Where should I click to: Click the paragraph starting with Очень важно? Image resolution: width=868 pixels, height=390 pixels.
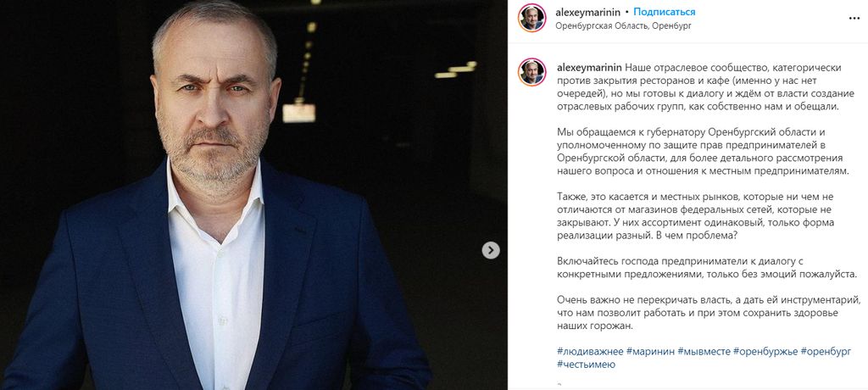click(x=709, y=313)
